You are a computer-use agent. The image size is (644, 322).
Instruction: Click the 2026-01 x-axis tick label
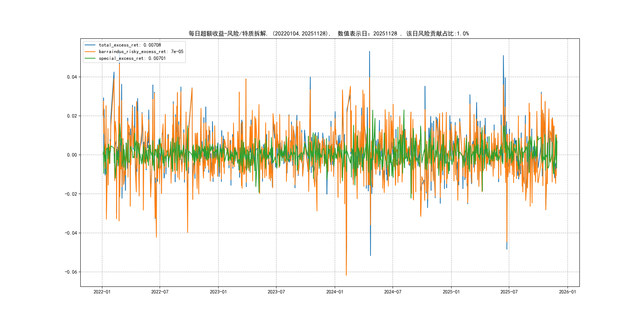pos(567,292)
